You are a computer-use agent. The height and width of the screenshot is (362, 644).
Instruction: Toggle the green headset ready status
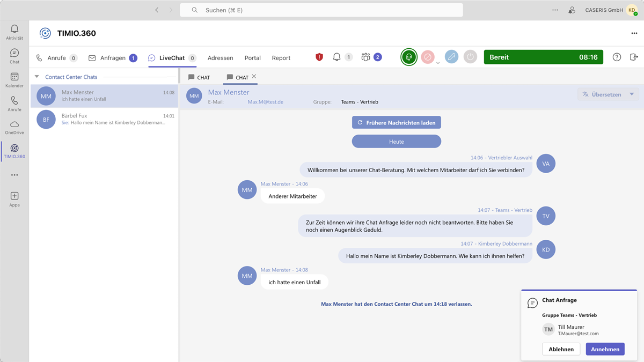409,57
